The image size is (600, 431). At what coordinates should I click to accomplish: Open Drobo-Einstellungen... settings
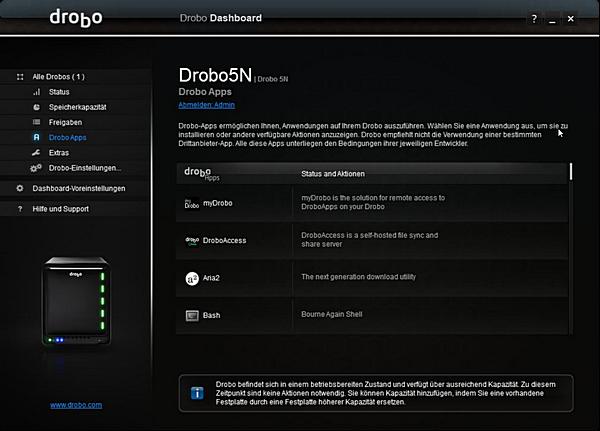[x=85, y=168]
